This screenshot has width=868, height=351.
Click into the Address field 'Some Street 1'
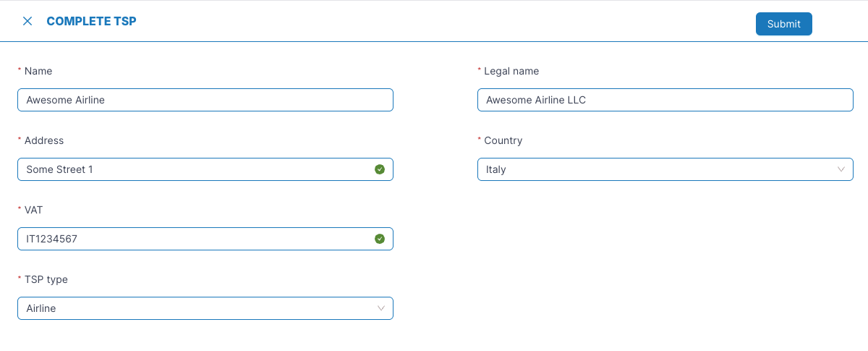(x=188, y=169)
